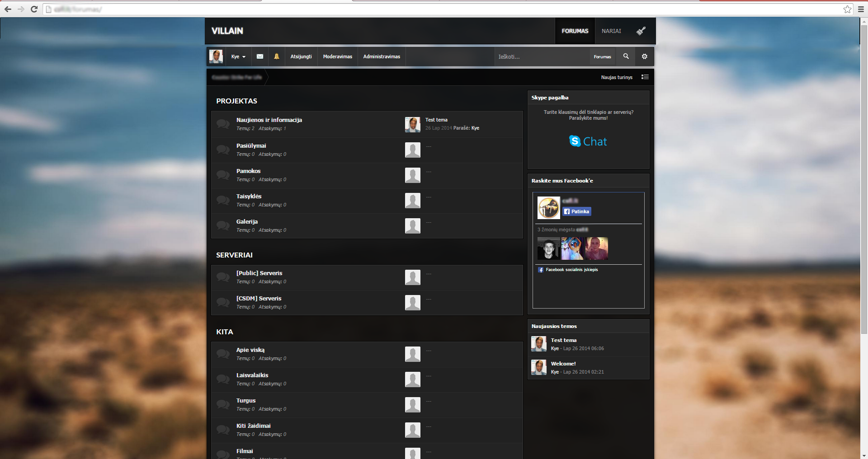The width and height of the screenshot is (868, 459).
Task: Click the speech bubble icon for Turgus
Action: tap(223, 404)
